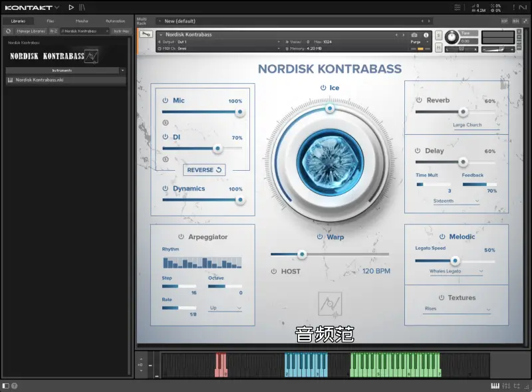
Task: Click the Mic solo S icon
Action: [x=166, y=122]
